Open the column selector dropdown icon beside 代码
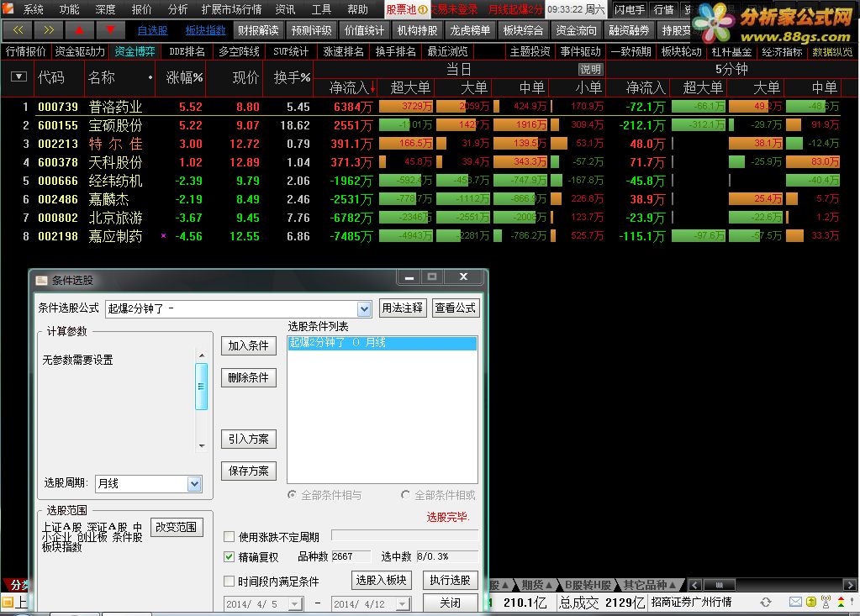This screenshot has height=616, width=860. (18, 76)
